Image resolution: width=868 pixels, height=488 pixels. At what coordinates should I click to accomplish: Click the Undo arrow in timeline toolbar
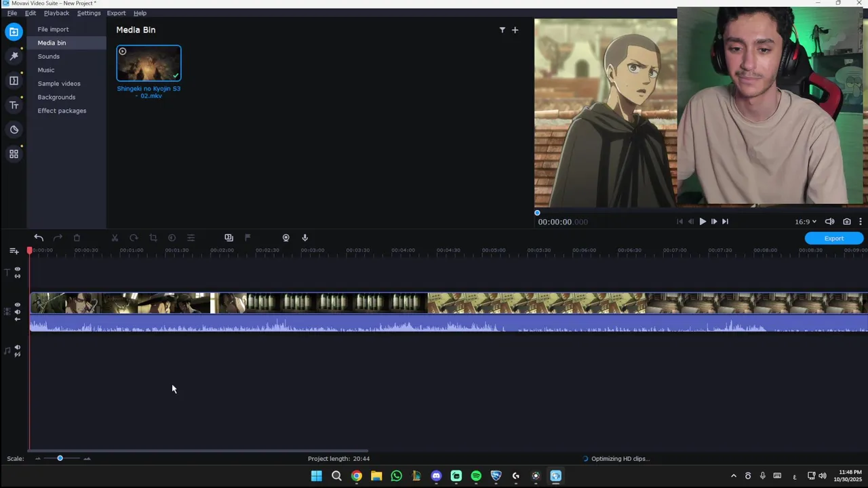39,238
